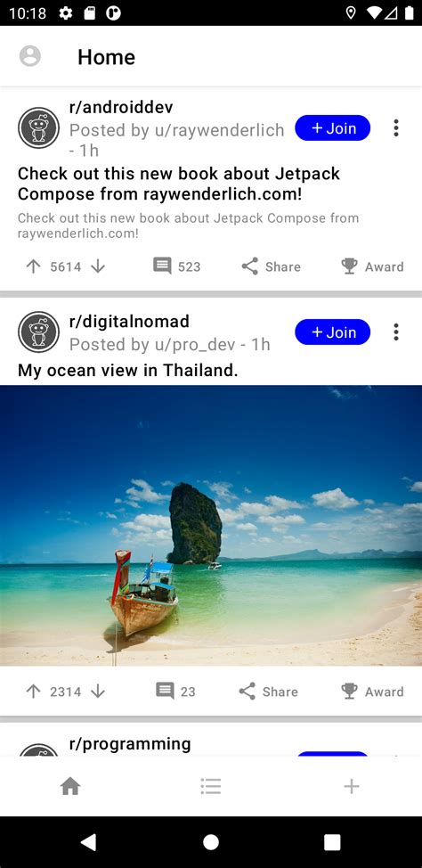The image size is (422, 868).
Task: Open comments on the 523-comment post
Action: 176,266
